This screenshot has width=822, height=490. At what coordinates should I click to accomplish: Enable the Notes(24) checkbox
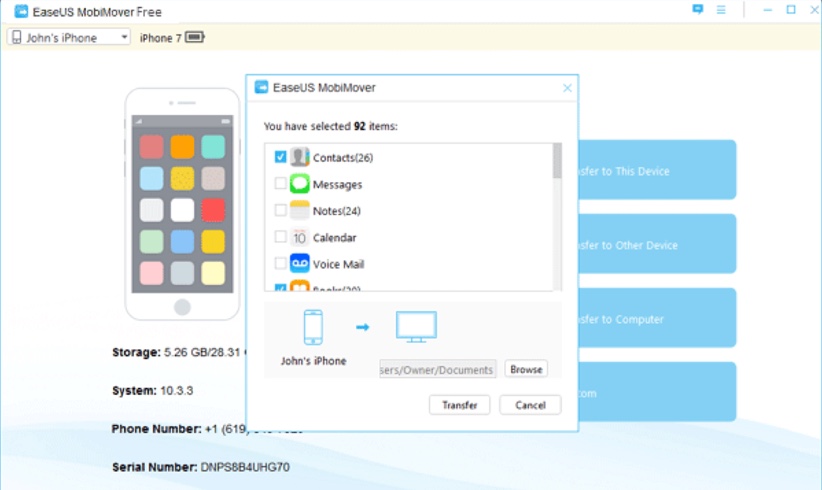pyautogui.click(x=280, y=211)
